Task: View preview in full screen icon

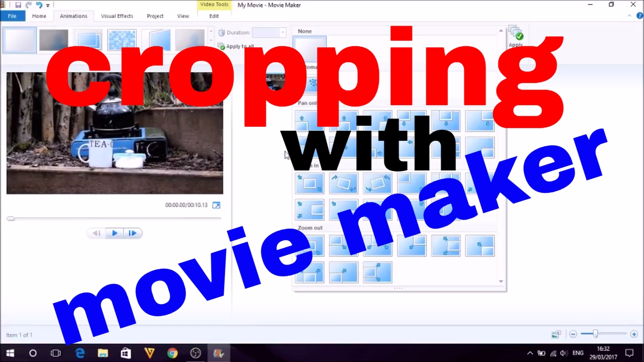Action: pos(216,205)
